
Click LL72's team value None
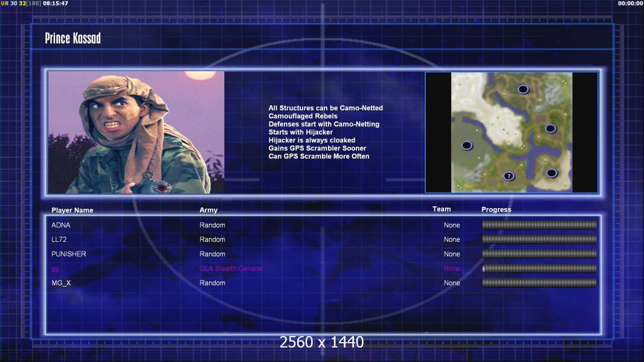452,240
